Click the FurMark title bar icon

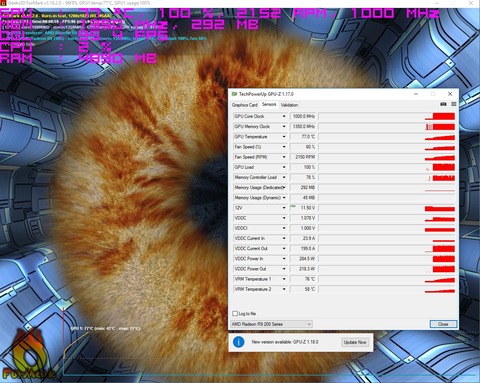3,3
